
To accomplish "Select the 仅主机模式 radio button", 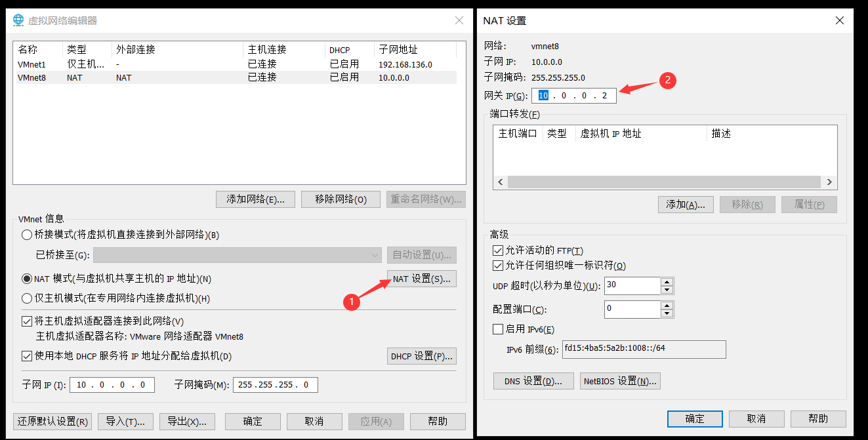I will click(27, 298).
